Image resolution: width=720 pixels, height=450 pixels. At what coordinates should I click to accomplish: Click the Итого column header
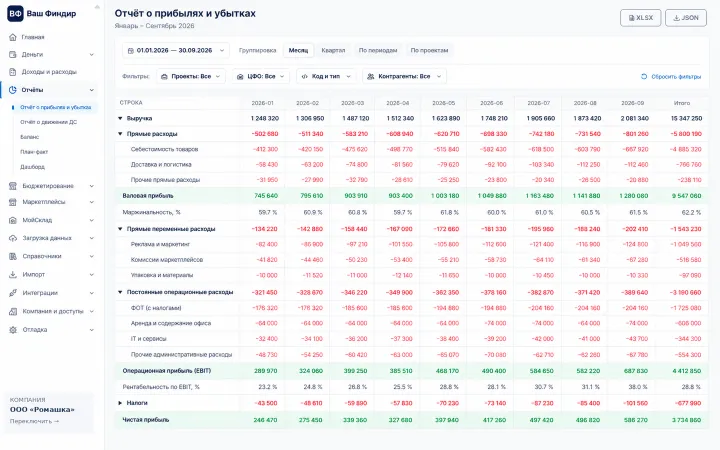[682, 103]
